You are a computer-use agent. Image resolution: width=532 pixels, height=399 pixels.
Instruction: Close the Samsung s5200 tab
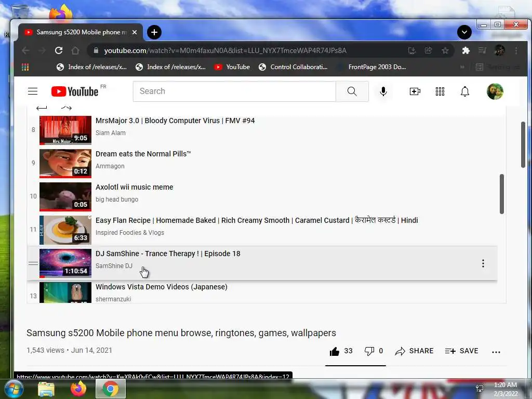[x=135, y=32]
